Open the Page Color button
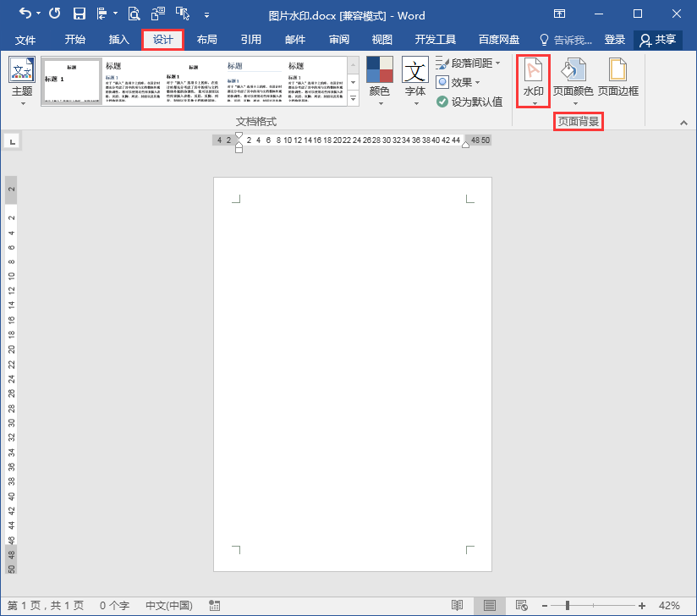This screenshot has width=697, height=616. (573, 81)
